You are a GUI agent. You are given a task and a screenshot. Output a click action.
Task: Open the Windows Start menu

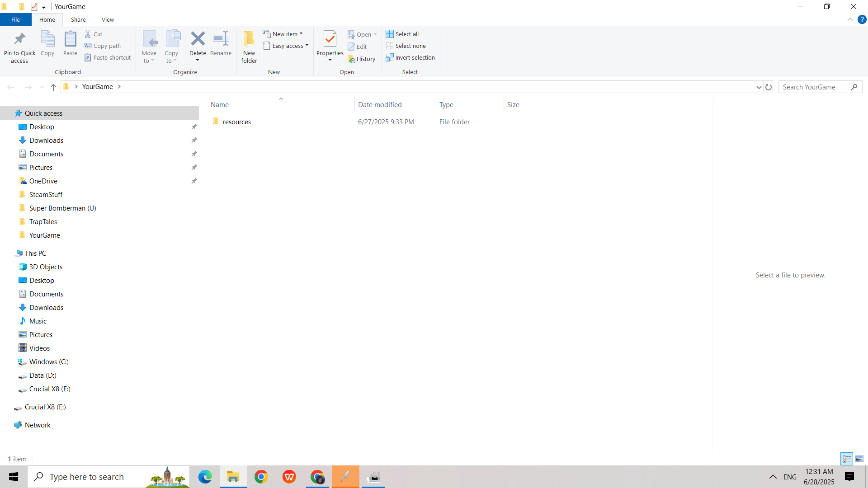(14, 477)
